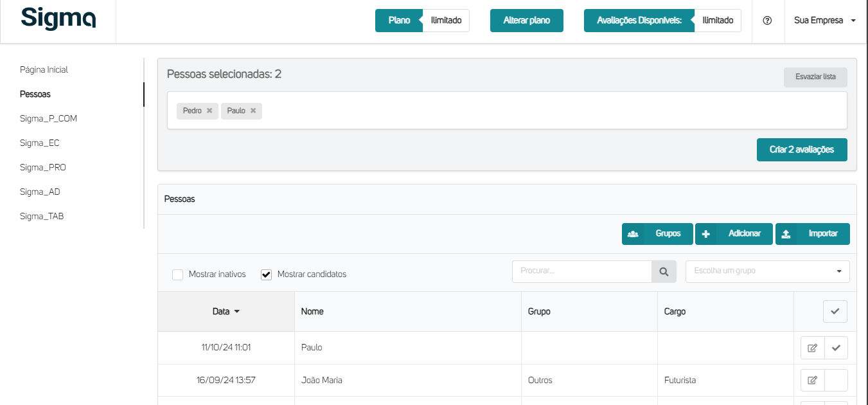Remove Paulo tag with x icon

[253, 111]
